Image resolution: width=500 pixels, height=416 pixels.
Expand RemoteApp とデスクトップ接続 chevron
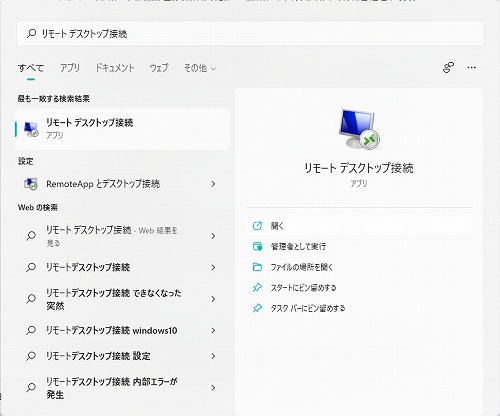coord(213,184)
